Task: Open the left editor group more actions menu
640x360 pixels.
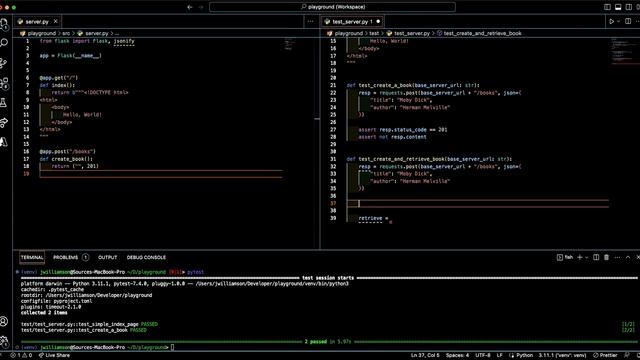Action: [311, 21]
